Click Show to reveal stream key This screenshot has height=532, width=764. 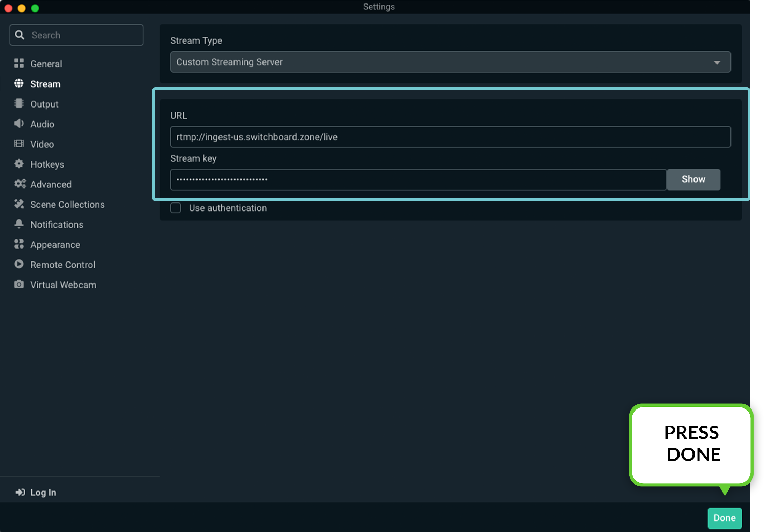693,179
